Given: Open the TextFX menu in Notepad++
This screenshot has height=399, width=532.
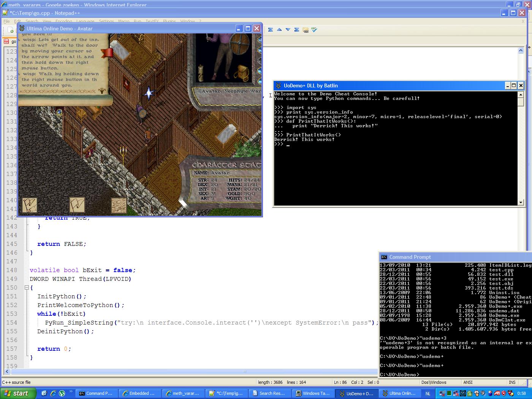Looking at the screenshot, I should [x=152, y=21].
